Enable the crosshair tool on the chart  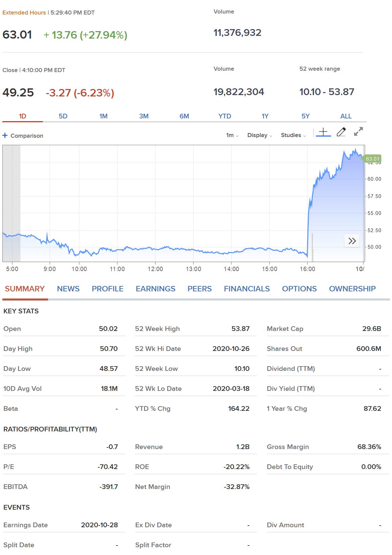(323, 132)
